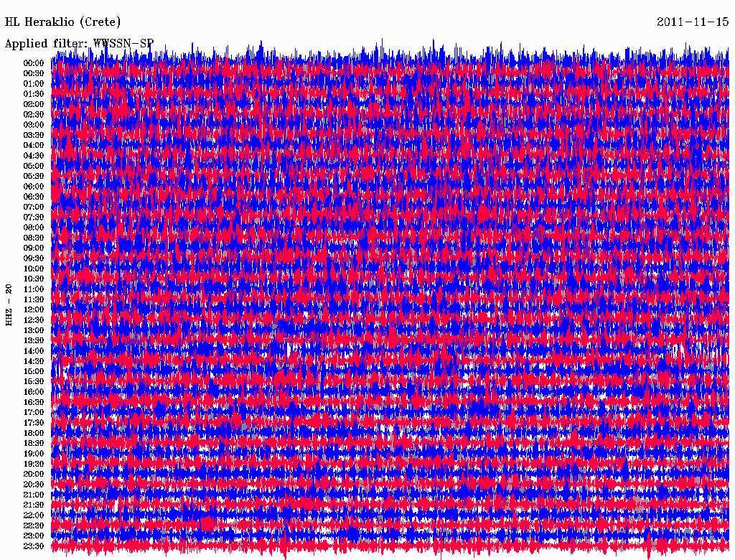Select the 14:30 time label

tap(34, 361)
